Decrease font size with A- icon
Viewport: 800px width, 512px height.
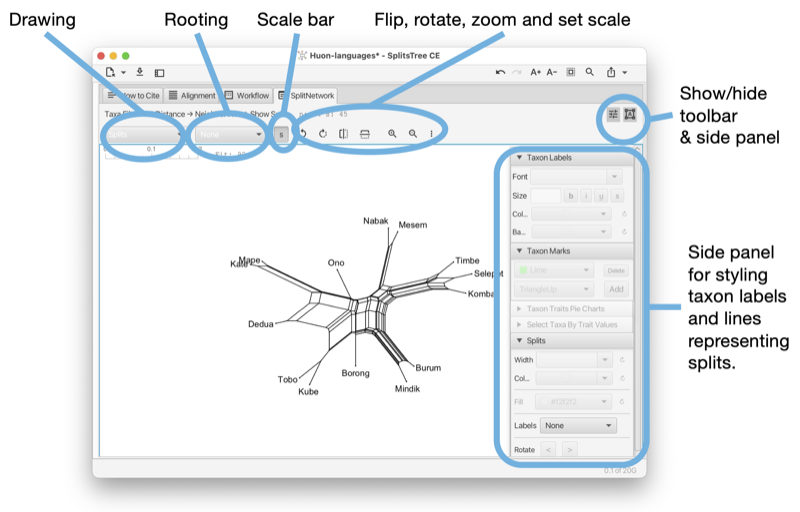point(552,72)
